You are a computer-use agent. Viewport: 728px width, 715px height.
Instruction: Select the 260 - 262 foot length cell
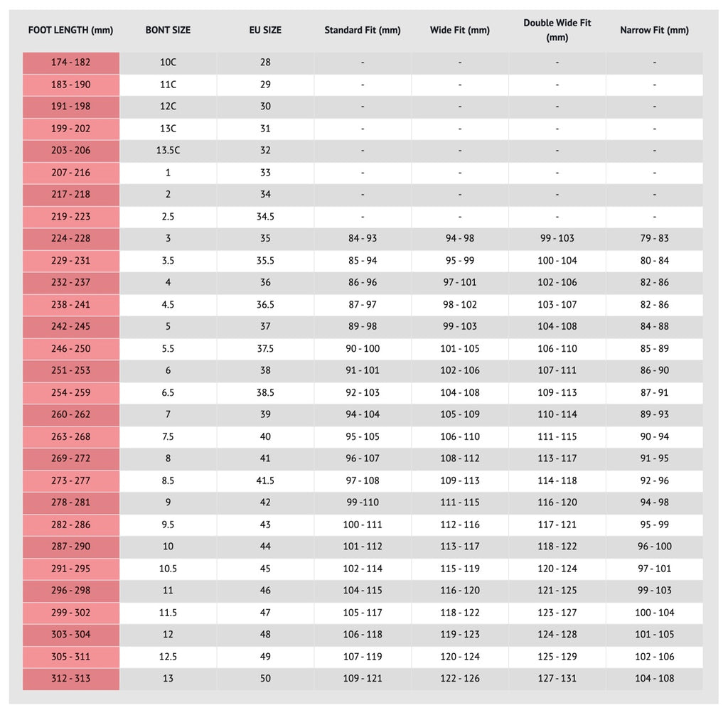(70, 414)
